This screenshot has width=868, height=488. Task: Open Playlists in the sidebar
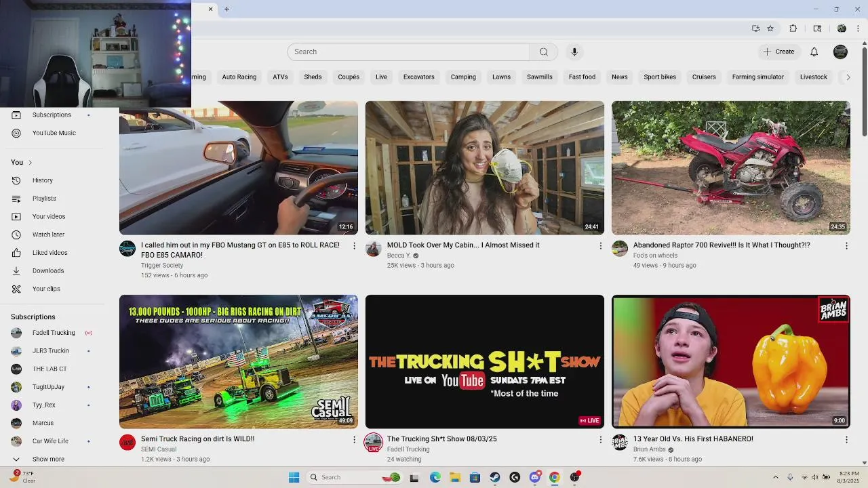44,199
